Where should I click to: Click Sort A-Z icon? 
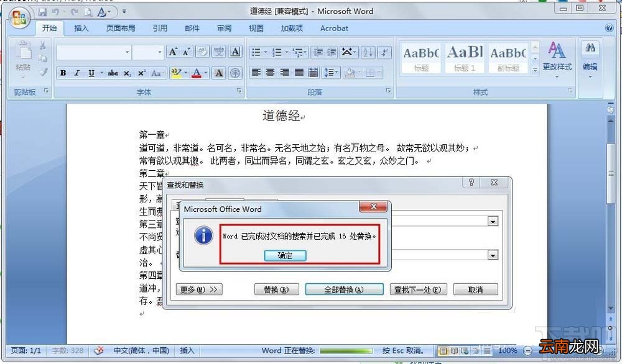click(x=368, y=52)
